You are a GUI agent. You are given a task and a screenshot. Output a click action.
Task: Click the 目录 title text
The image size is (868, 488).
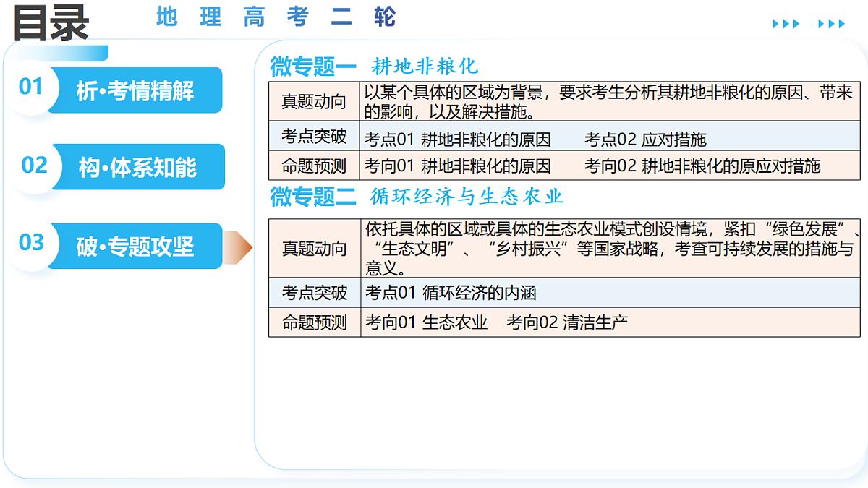pos(51,24)
